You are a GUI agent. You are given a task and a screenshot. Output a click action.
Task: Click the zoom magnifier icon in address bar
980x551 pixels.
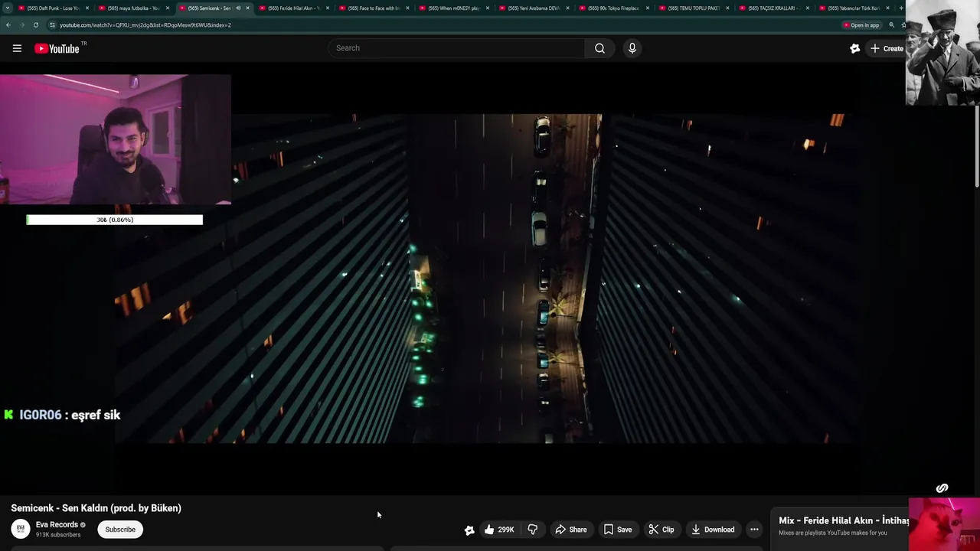click(x=891, y=25)
